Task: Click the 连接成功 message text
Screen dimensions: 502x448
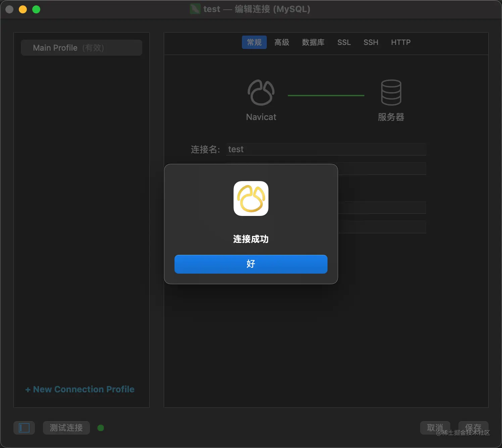Action: pyautogui.click(x=251, y=239)
